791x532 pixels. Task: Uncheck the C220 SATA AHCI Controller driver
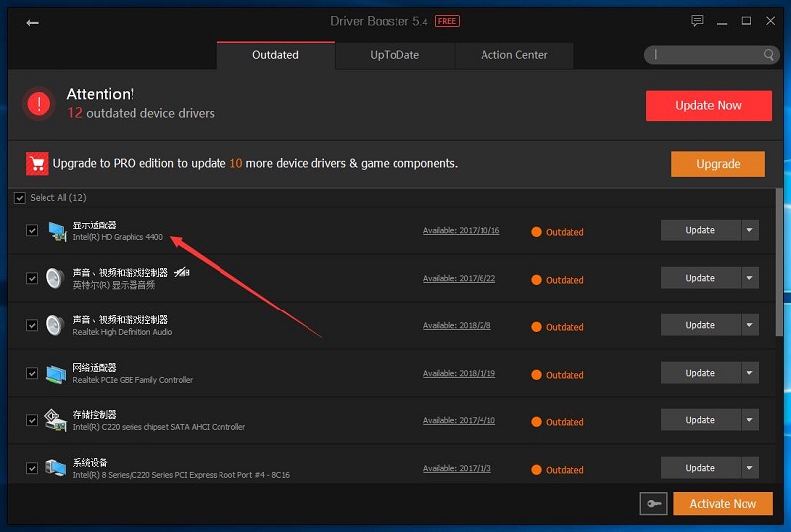[x=32, y=420]
